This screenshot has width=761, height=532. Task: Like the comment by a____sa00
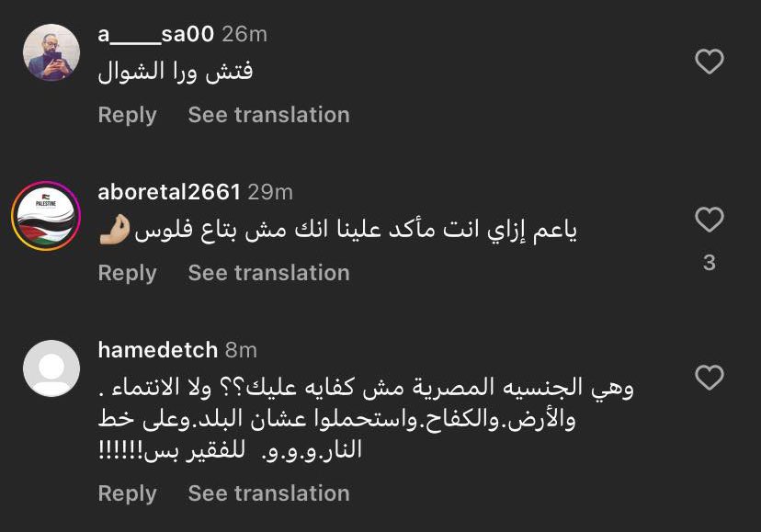pyautogui.click(x=709, y=62)
